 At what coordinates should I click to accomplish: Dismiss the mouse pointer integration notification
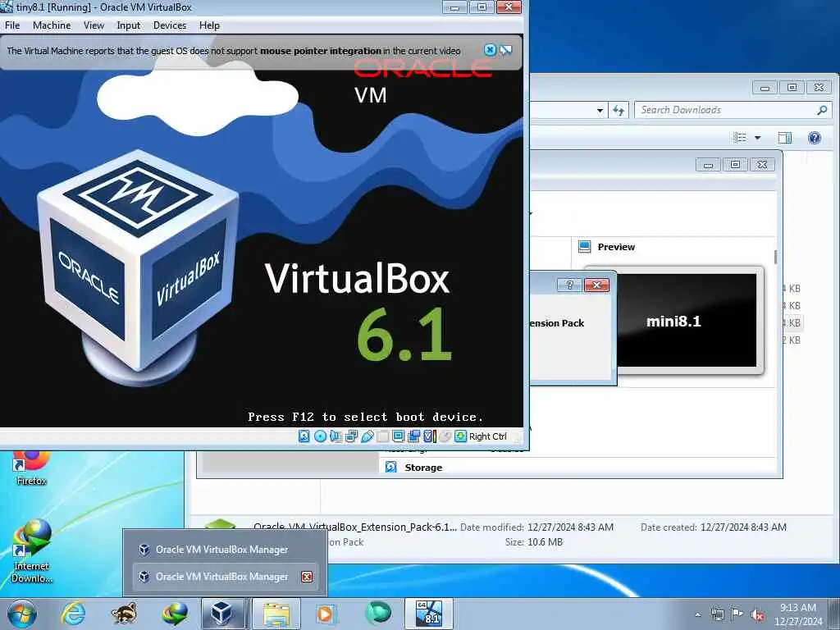click(490, 50)
